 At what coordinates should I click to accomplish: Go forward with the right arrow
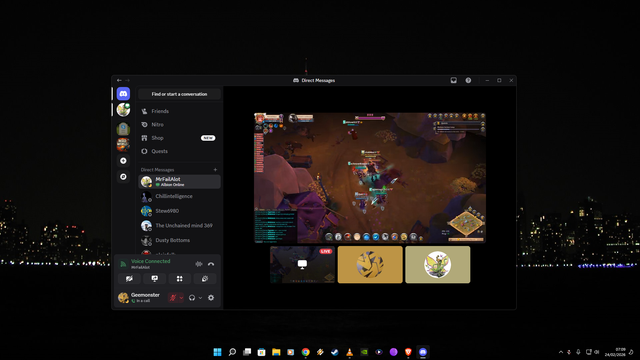pyautogui.click(x=127, y=80)
